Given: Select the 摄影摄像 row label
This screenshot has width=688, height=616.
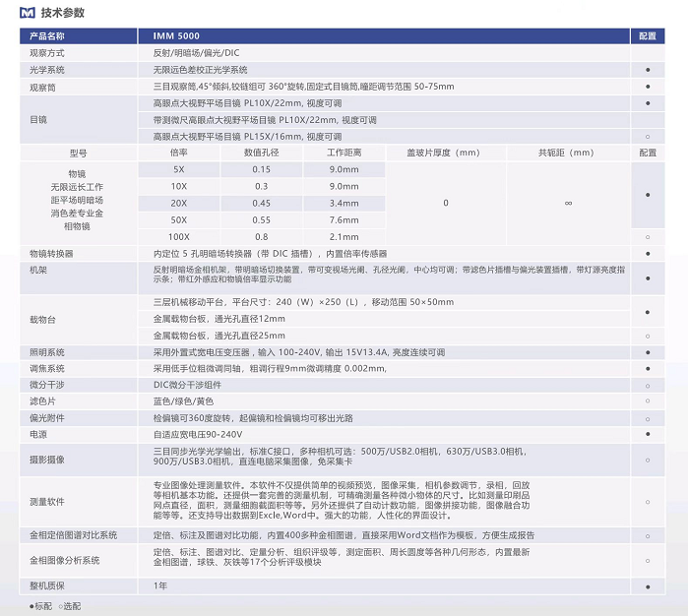Looking at the screenshot, I should (47, 460).
